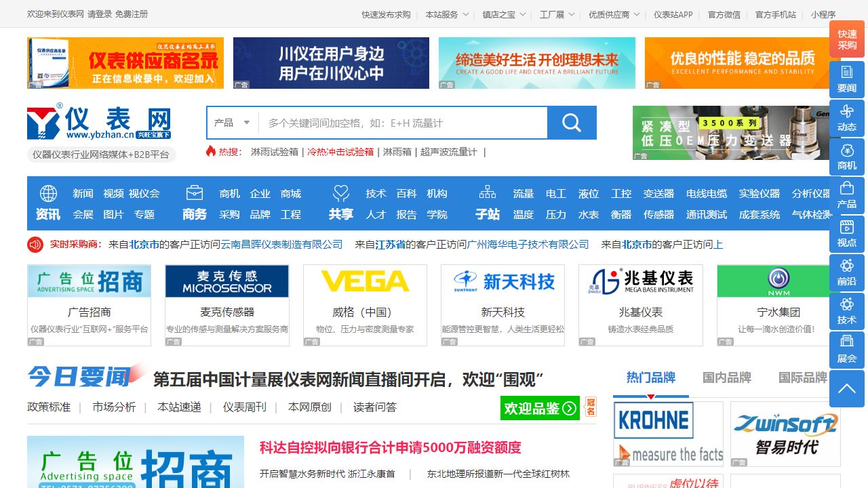This screenshot has width=868, height=488.
Task: Open the Zwinsoft 智易时代 brand logo
Action: (x=785, y=434)
